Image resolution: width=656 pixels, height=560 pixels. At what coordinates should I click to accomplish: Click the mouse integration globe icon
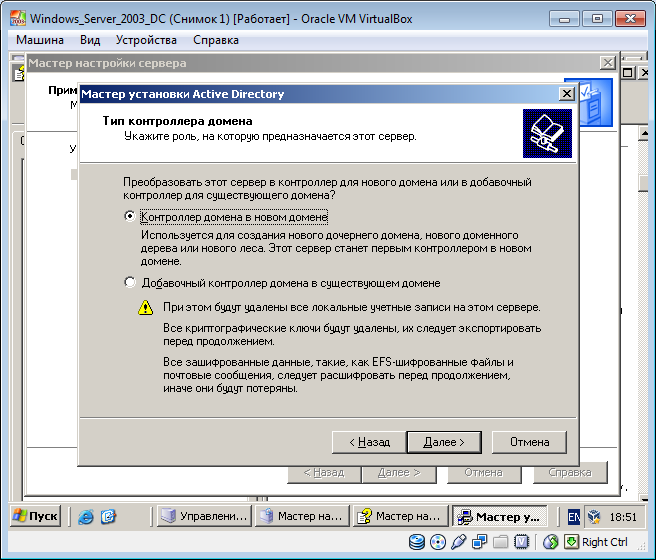click(x=551, y=542)
